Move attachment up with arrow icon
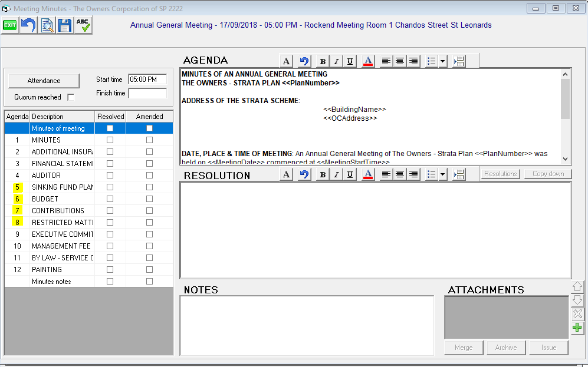The height and width of the screenshot is (367, 588). (x=577, y=286)
